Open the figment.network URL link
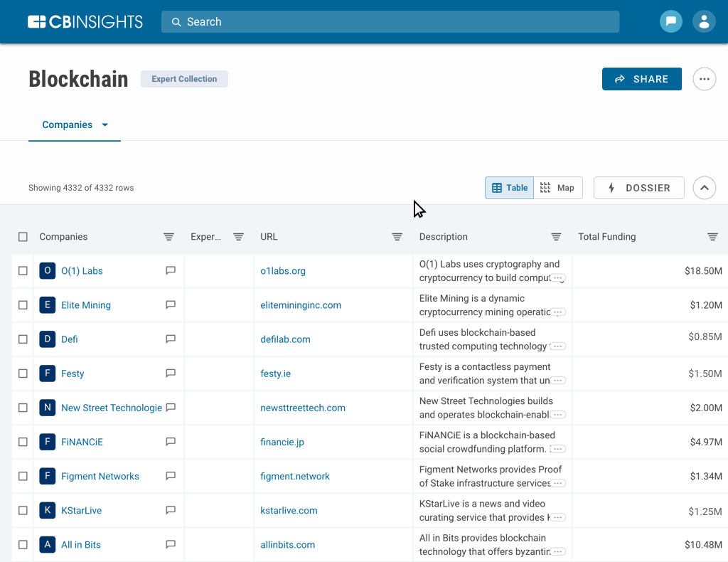The image size is (728, 562). click(295, 476)
